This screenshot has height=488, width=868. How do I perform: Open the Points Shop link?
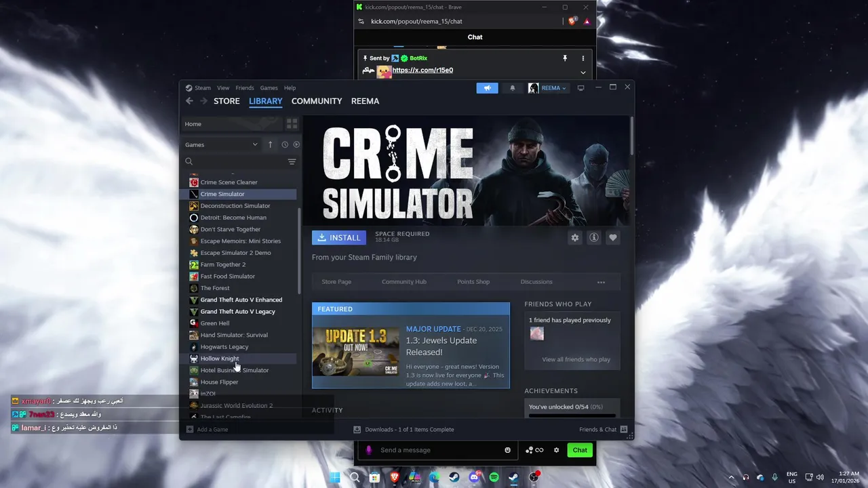473,282
